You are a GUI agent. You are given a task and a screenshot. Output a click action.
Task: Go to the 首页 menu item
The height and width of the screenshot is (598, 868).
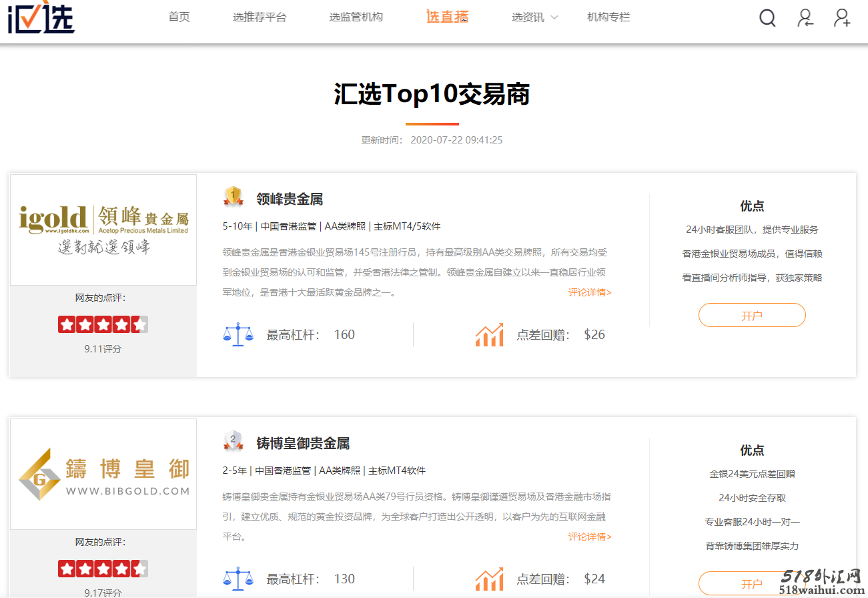tap(179, 17)
